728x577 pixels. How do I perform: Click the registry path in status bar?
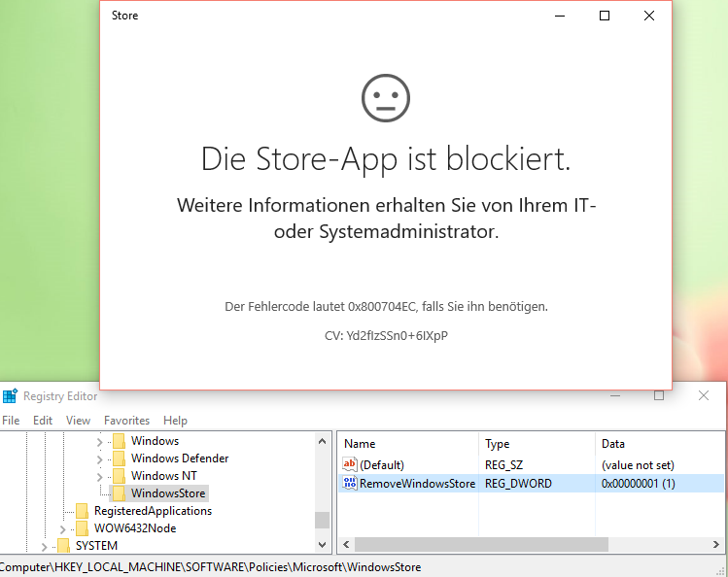(210, 566)
